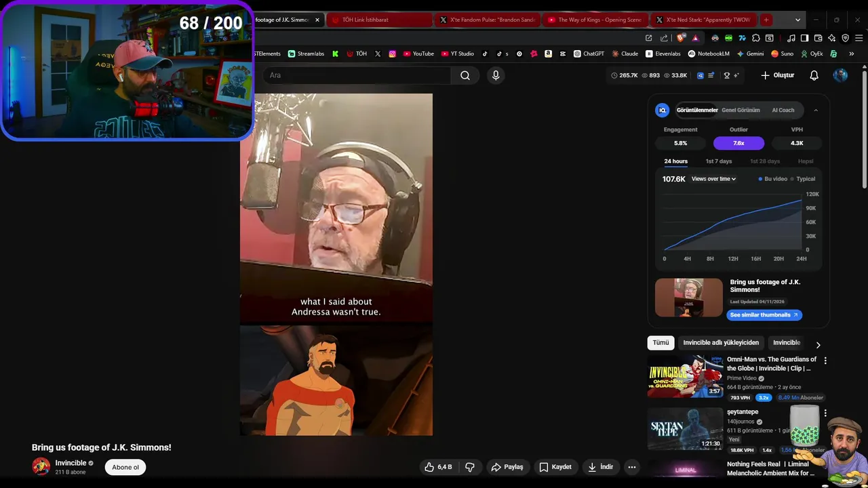Show more bookmarks with double chevron
The height and width of the screenshot is (488, 868).
pos(851,54)
